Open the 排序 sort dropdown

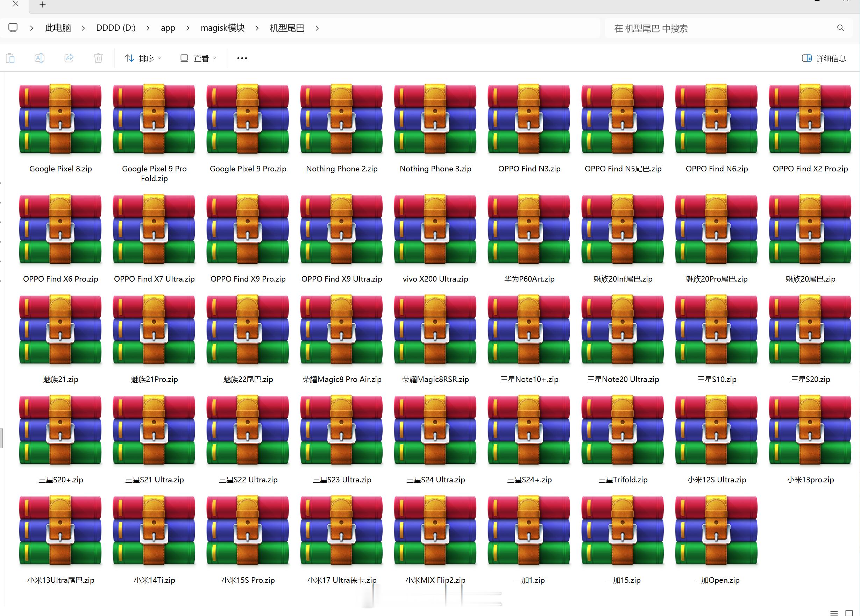143,58
